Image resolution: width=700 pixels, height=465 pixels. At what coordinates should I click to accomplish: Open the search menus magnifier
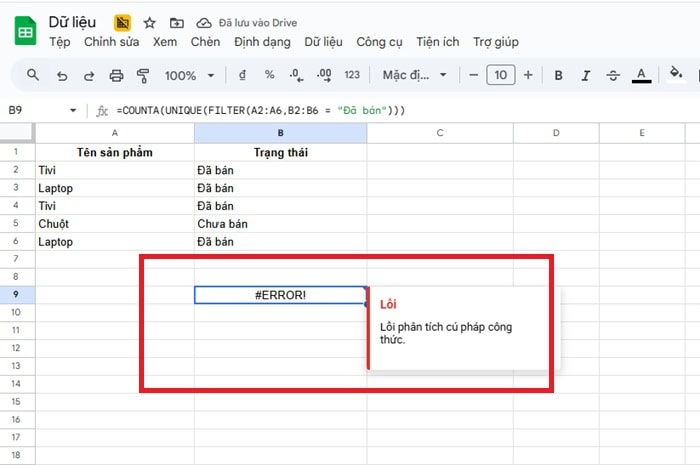point(33,75)
